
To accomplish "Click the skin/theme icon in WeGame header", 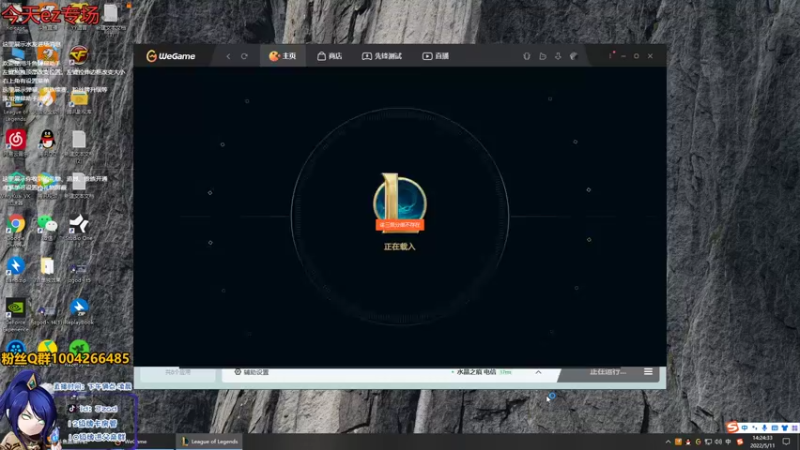I will (x=574, y=56).
